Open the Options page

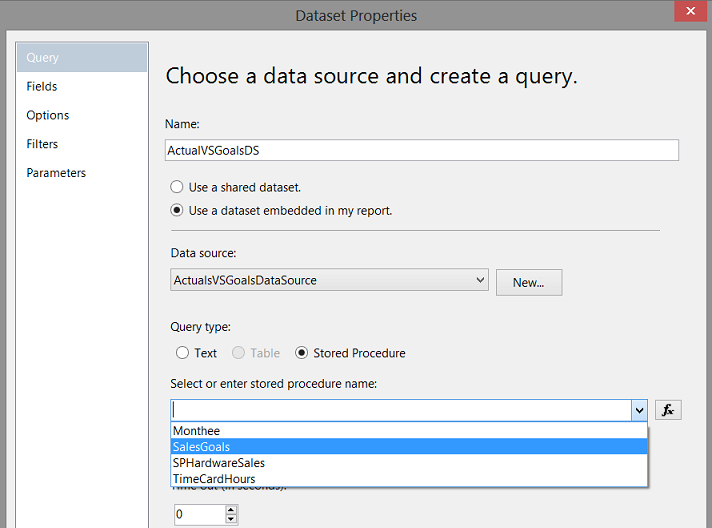tap(48, 116)
